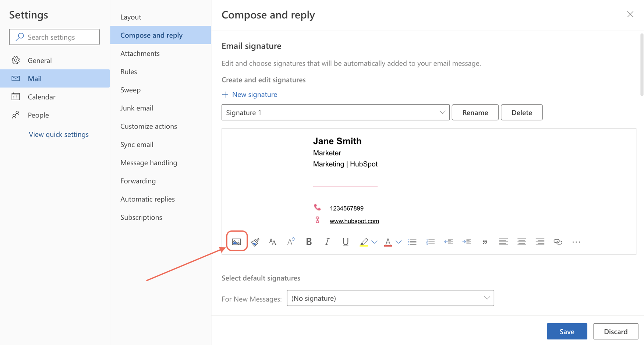The height and width of the screenshot is (345, 644).
Task: Select the Format Painter tool
Action: click(x=255, y=242)
